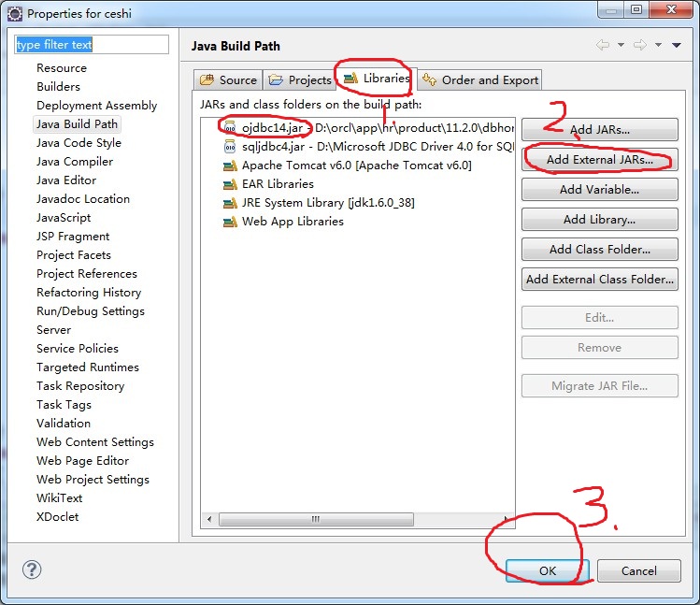
Task: Select Java Code Style page
Action: click(79, 143)
